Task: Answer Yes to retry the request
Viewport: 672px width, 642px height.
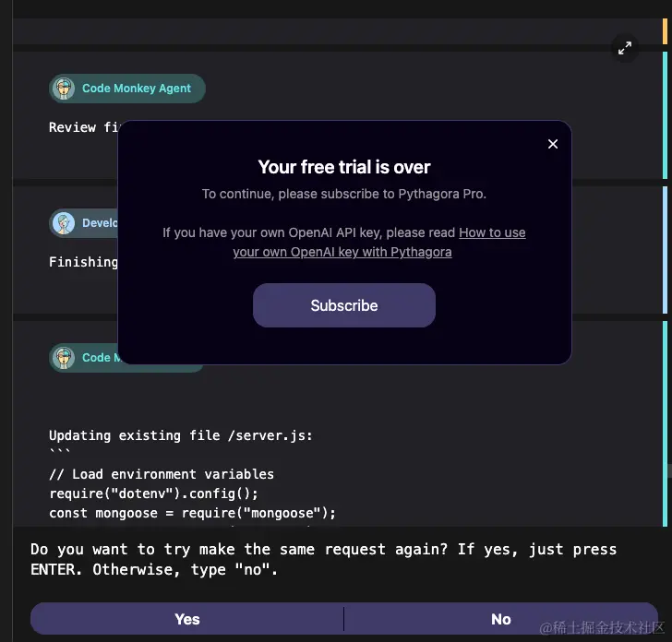Action: point(186,619)
